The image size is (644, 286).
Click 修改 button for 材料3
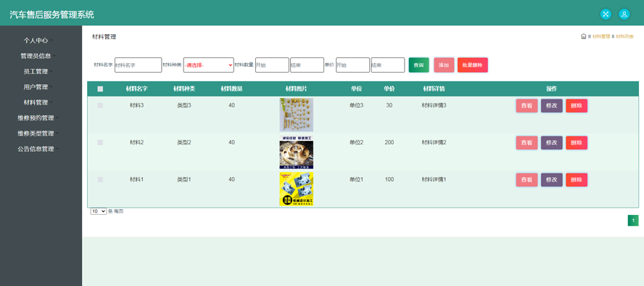pos(552,105)
